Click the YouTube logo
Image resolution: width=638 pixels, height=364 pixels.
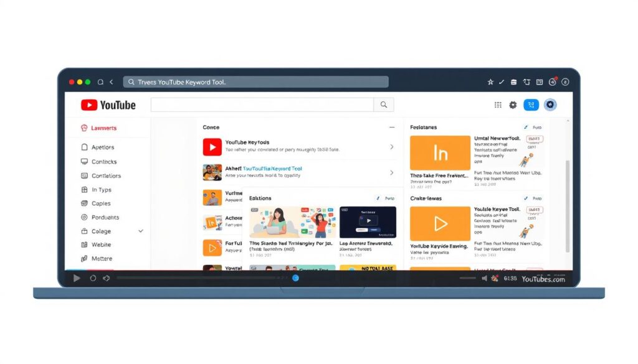click(x=108, y=105)
